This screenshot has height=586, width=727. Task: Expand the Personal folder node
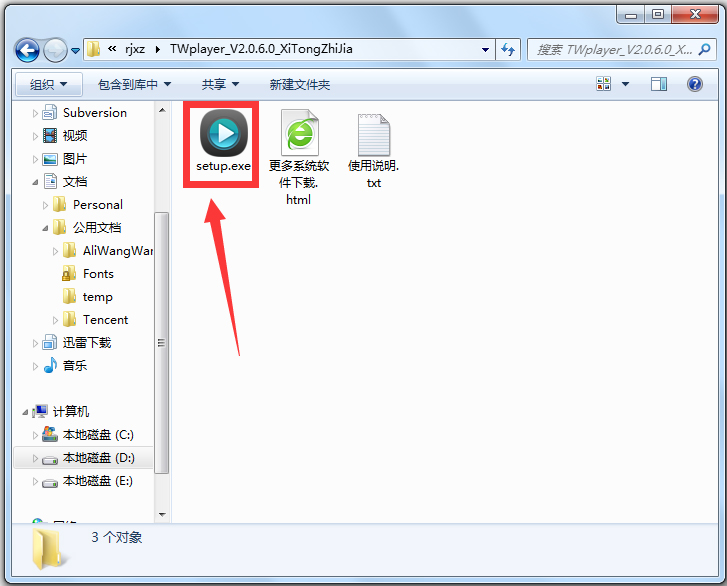(45, 205)
